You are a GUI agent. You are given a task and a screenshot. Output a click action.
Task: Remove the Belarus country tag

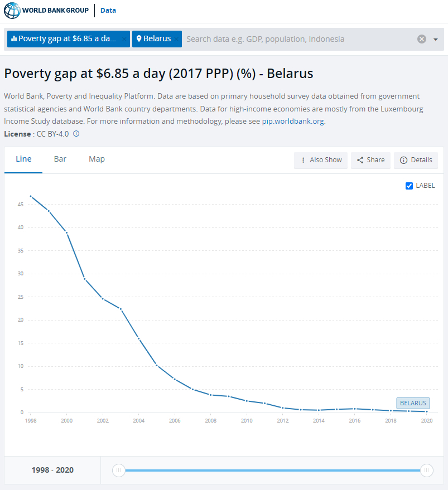pyautogui.click(x=176, y=39)
